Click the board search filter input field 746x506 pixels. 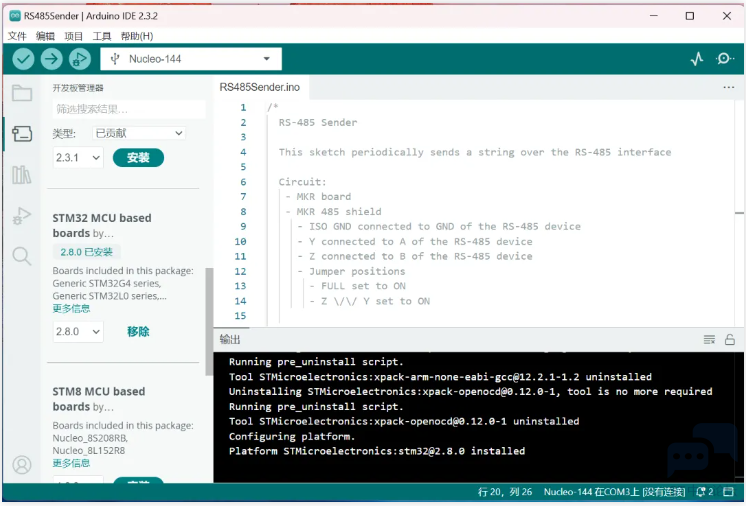(129, 109)
